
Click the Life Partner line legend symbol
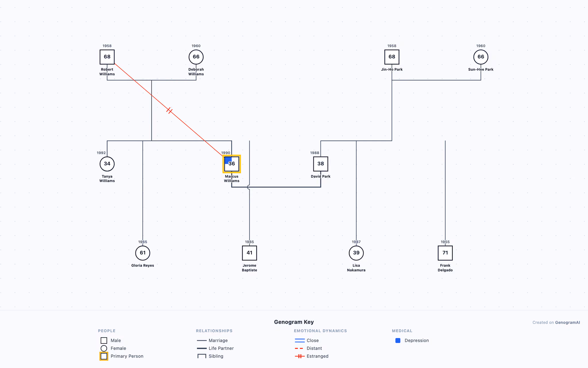coord(202,348)
